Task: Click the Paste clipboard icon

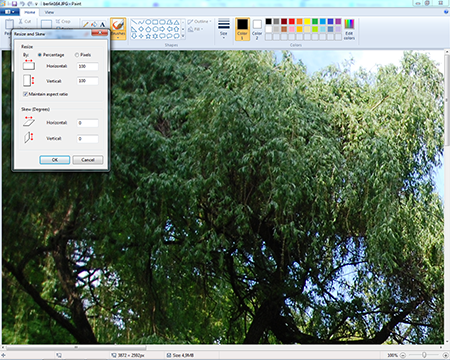Action: coord(9,24)
